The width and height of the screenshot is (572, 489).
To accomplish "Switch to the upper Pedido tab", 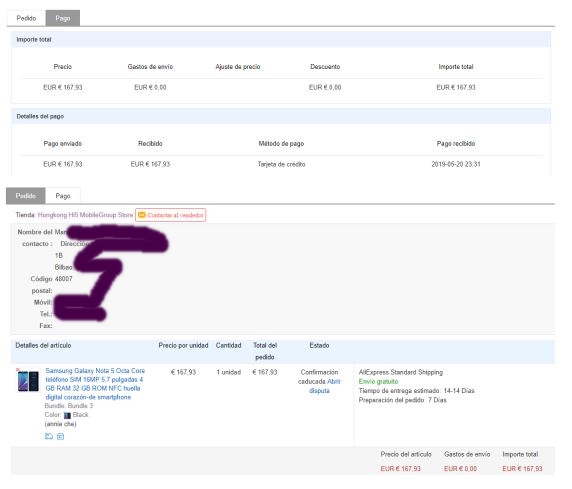I will tap(26, 18).
